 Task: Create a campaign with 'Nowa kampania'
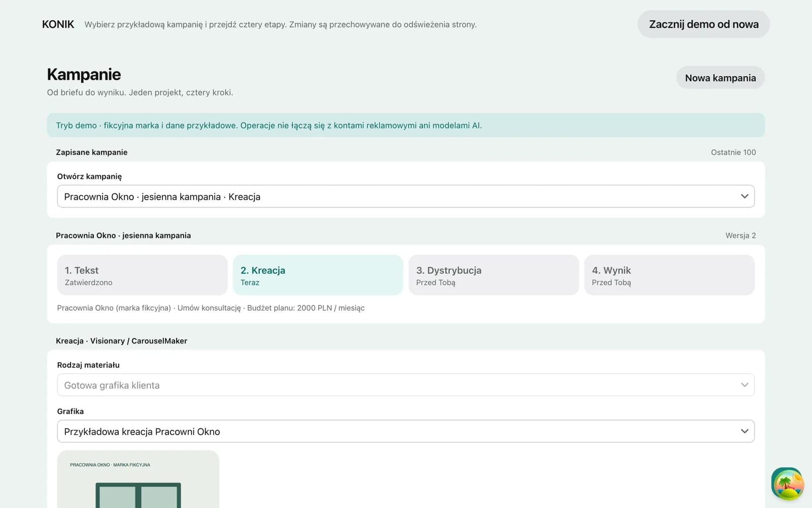720,78
